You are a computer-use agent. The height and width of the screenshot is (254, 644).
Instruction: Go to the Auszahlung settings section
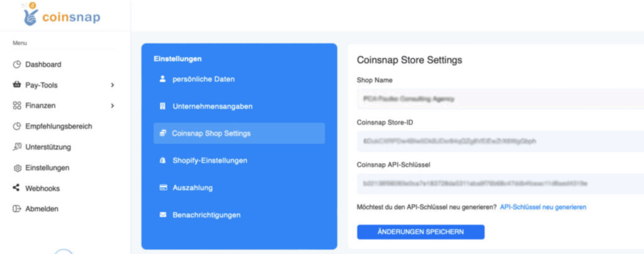[x=192, y=187]
